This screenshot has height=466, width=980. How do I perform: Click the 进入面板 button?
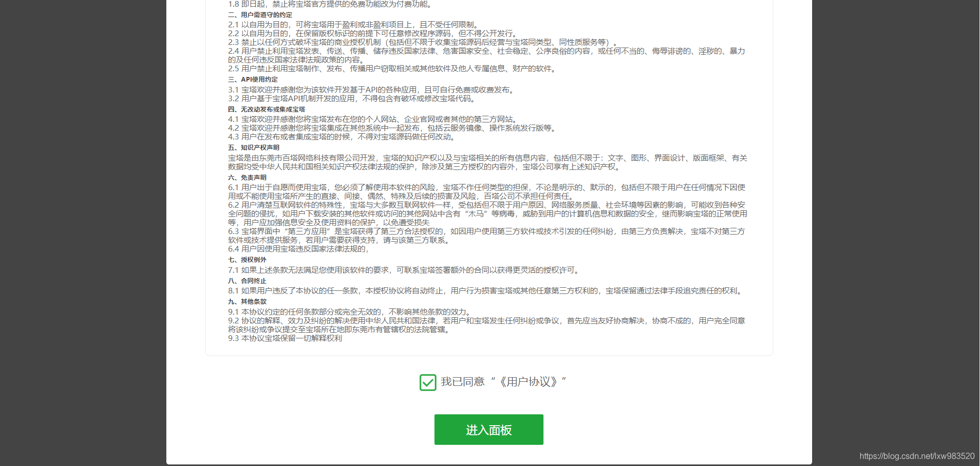point(488,429)
